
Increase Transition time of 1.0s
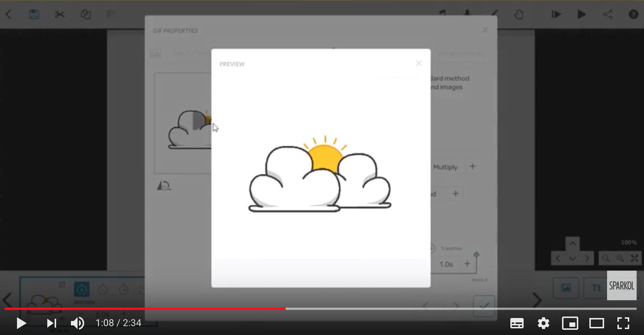(467, 264)
